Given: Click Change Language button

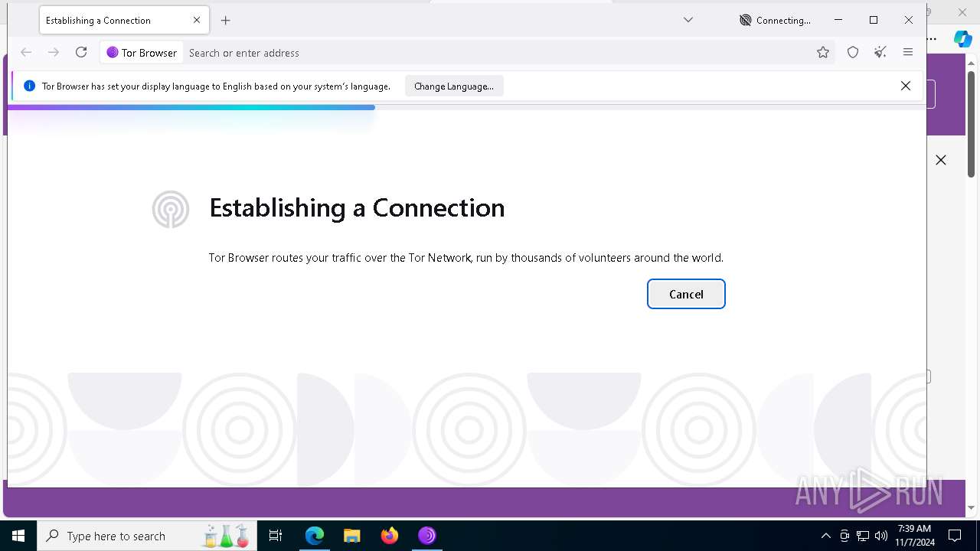Looking at the screenshot, I should (x=454, y=86).
